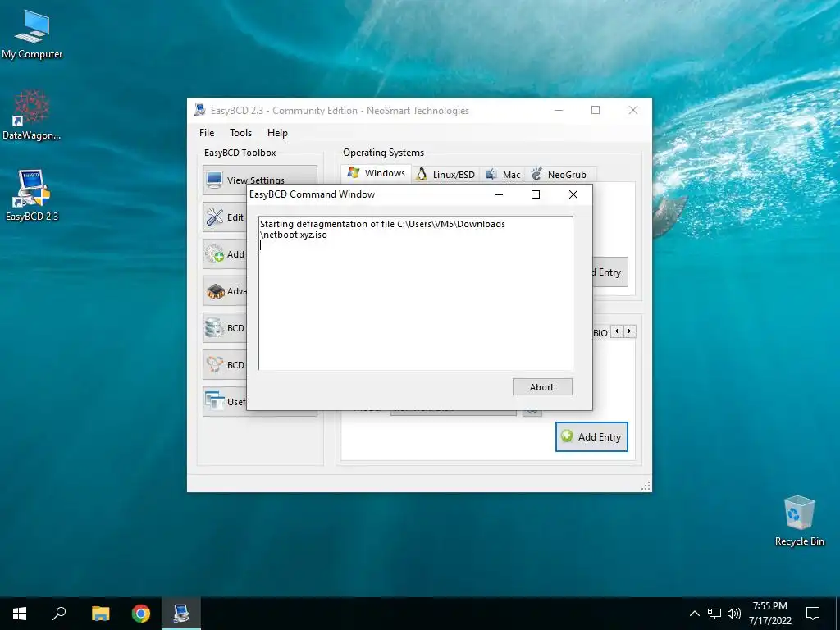Click the BCD Backup database icon
840x630 pixels.
click(214, 328)
